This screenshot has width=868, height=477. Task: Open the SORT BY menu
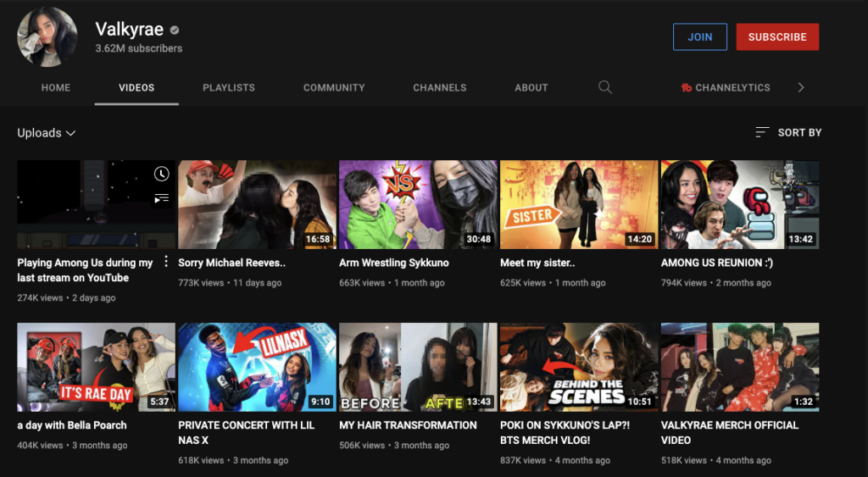[788, 132]
